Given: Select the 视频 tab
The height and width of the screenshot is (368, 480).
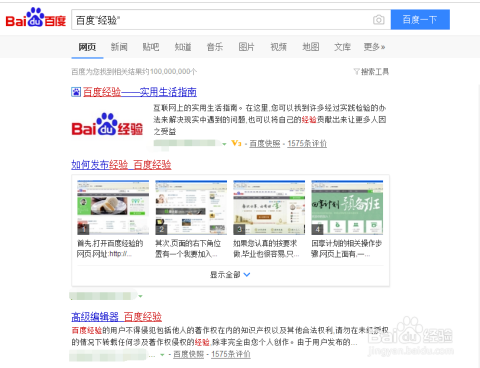Looking at the screenshot, I should tap(278, 47).
